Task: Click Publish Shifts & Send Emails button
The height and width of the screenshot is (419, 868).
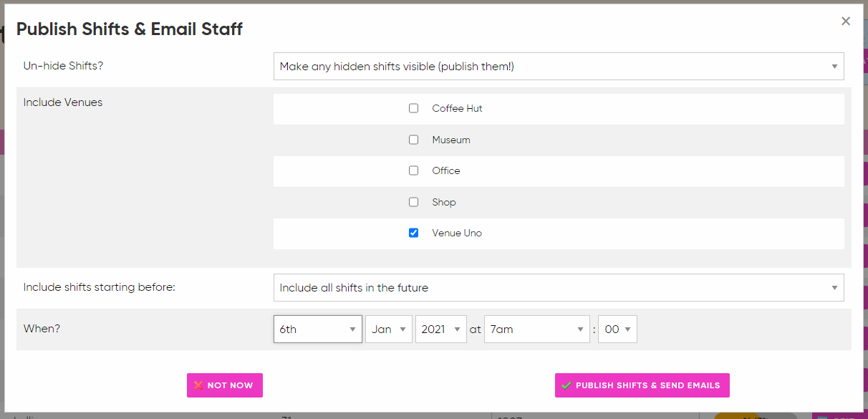Action: pyautogui.click(x=642, y=385)
